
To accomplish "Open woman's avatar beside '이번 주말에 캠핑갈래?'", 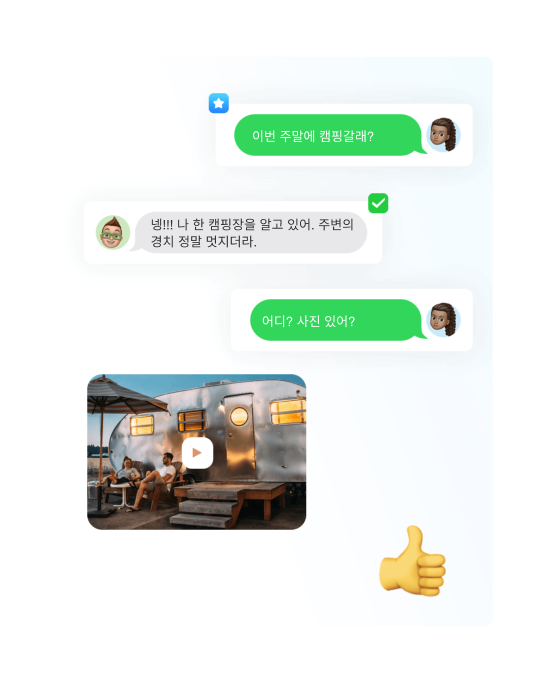I will (x=443, y=135).
